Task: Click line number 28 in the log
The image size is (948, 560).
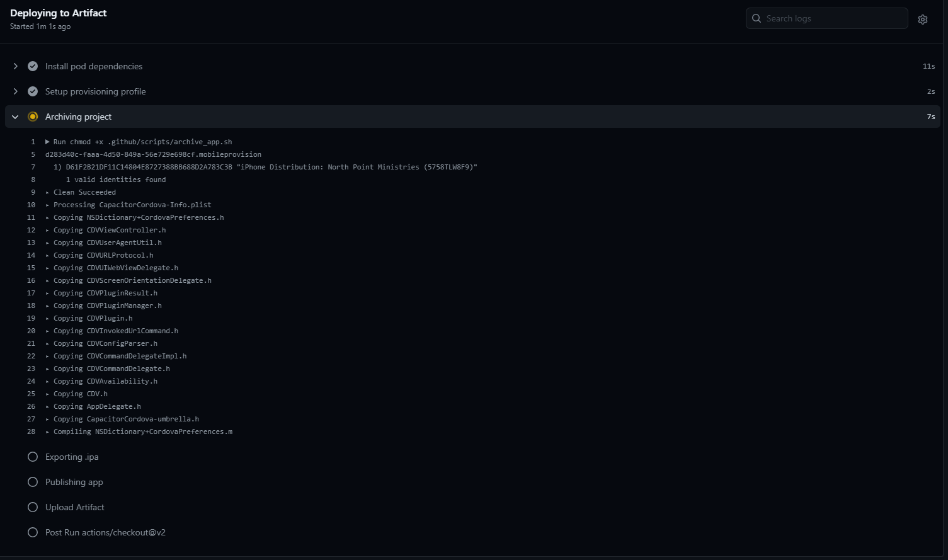Action: pyautogui.click(x=31, y=431)
